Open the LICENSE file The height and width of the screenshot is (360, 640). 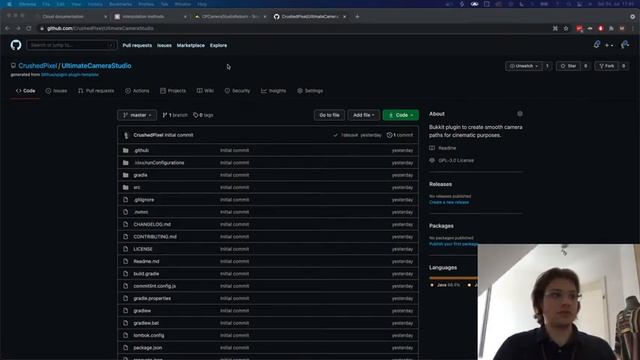point(143,249)
